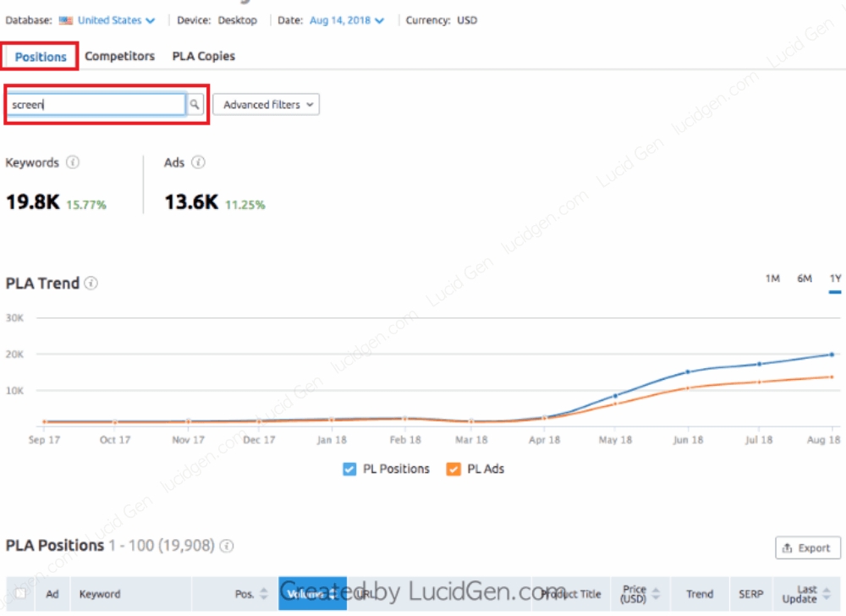Select the 1M trend period
This screenshot has height=616, width=846.
(x=772, y=278)
